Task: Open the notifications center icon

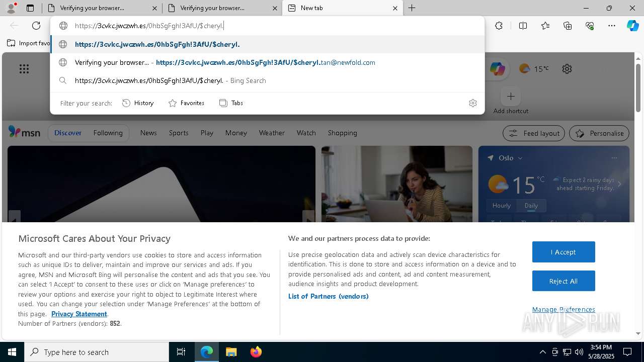Action: [x=627, y=352]
